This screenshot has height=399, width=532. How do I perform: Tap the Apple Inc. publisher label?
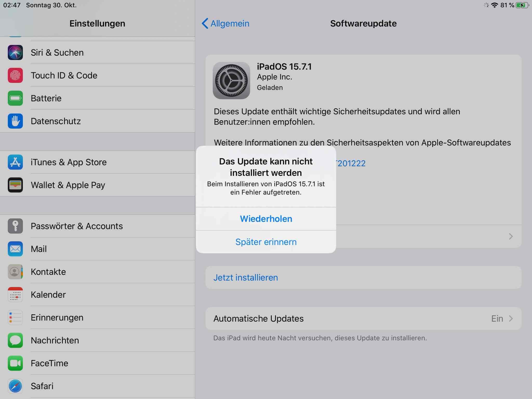point(275,77)
